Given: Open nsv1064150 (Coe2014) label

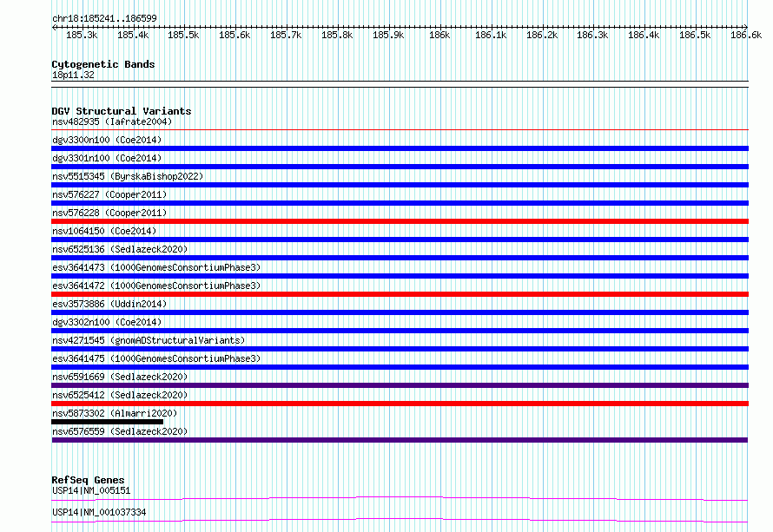Looking at the screenshot, I should 104,231.
